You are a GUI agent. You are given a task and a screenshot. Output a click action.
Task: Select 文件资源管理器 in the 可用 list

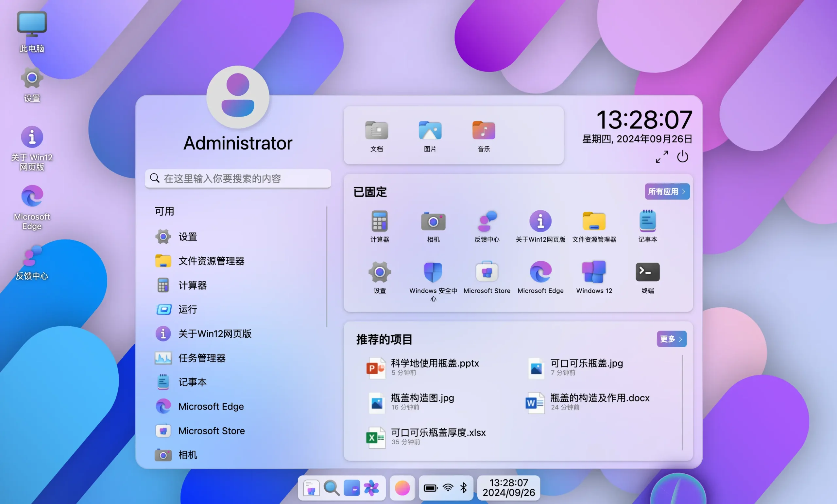pos(238,261)
